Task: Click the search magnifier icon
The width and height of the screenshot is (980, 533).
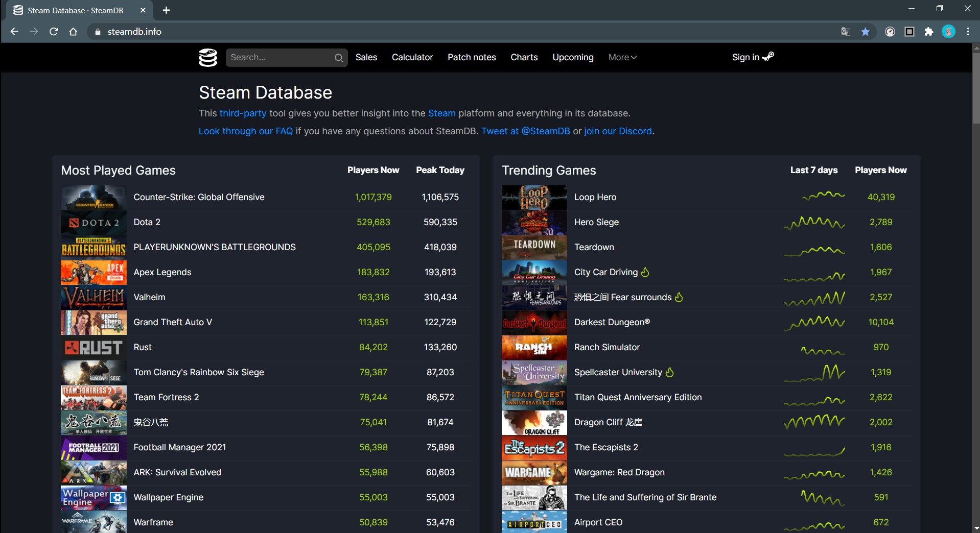Action: (x=339, y=58)
